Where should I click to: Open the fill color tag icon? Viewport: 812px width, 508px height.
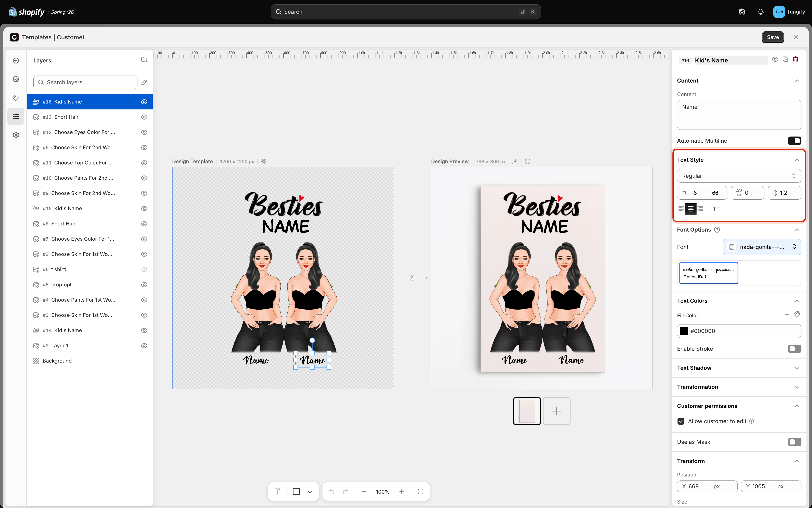coord(797,315)
